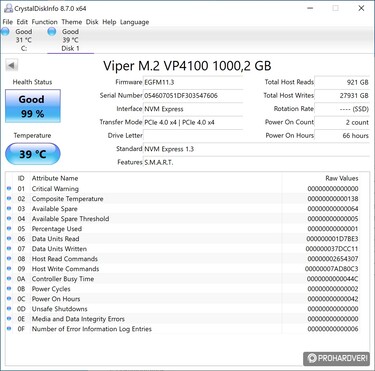
Task: Click the status dot for Available Spare Threshold
Action: (9, 218)
